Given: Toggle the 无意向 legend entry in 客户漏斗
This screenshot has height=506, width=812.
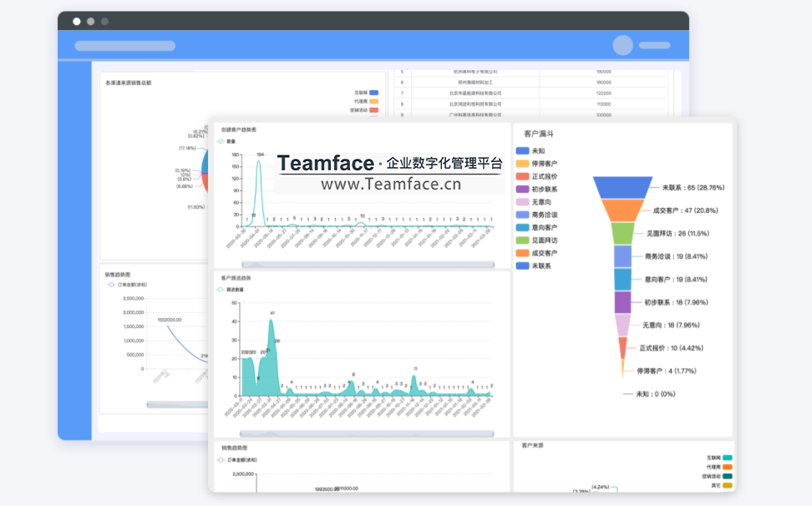Looking at the screenshot, I should tap(533, 202).
